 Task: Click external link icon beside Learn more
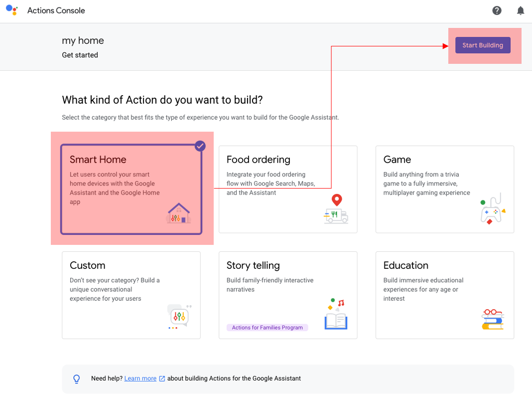(162, 379)
